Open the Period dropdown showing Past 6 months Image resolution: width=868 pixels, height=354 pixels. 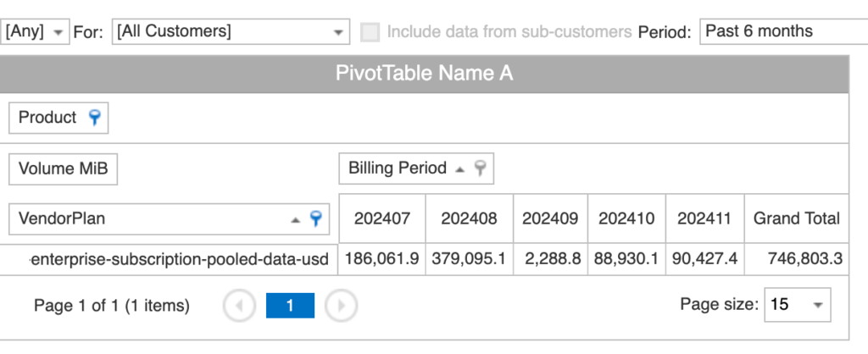pos(780,32)
